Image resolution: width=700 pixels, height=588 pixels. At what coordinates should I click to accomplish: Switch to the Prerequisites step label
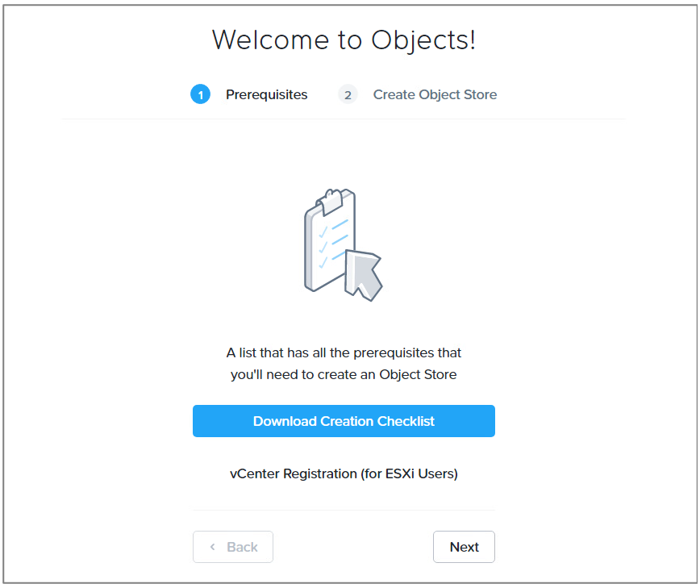(x=266, y=94)
